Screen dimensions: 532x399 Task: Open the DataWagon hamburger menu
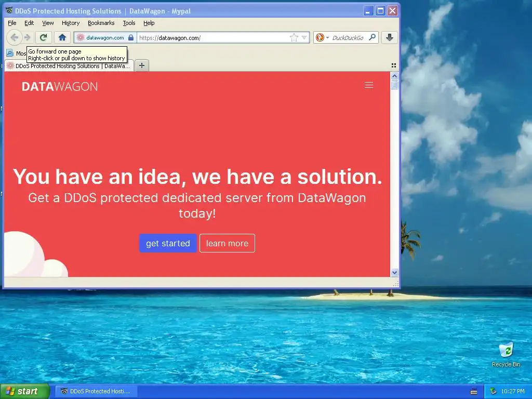[369, 85]
